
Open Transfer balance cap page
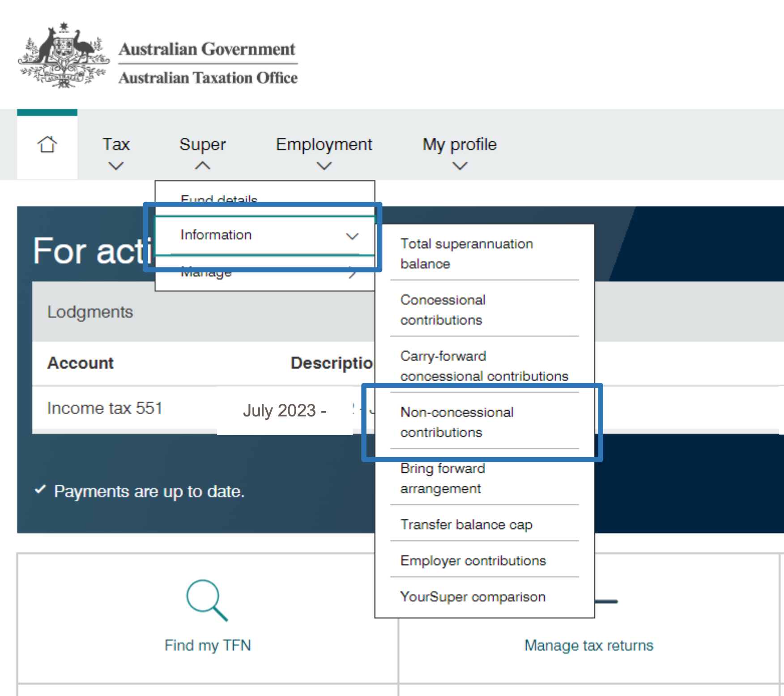(466, 524)
